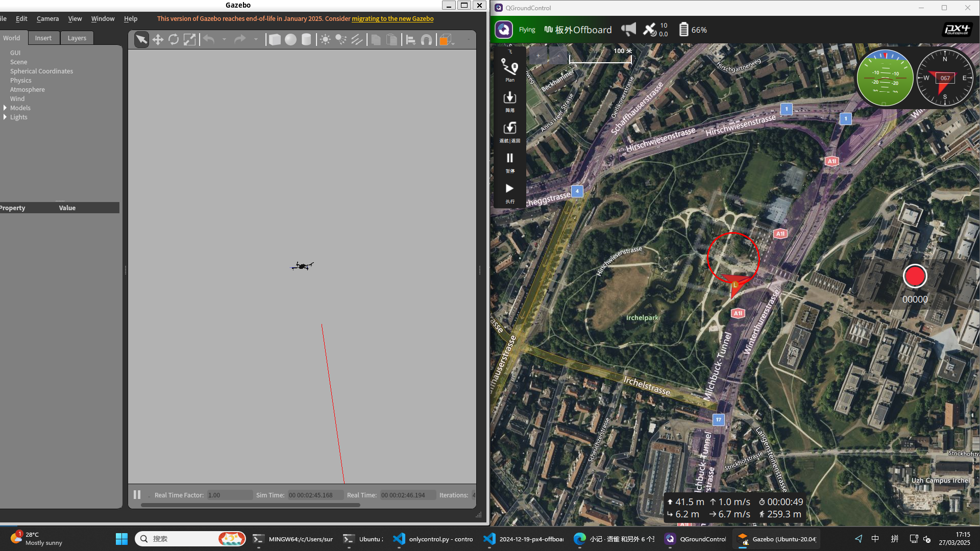Click the undo arrow in Gazebo toolbar
This screenshot has height=551, width=980.
click(x=209, y=39)
